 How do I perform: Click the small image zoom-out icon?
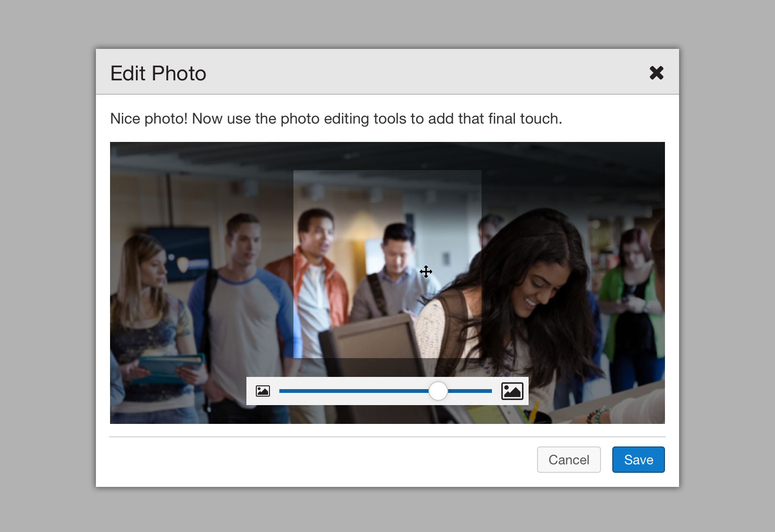pos(263,391)
